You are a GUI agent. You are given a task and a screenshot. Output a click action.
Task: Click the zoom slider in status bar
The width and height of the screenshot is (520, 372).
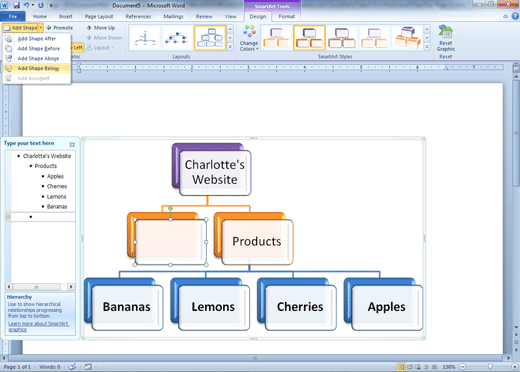(x=490, y=367)
